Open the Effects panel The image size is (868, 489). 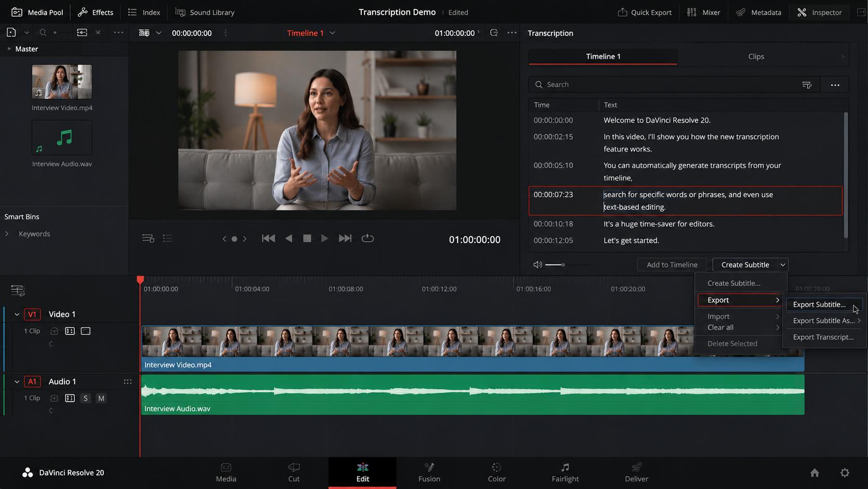pos(96,12)
